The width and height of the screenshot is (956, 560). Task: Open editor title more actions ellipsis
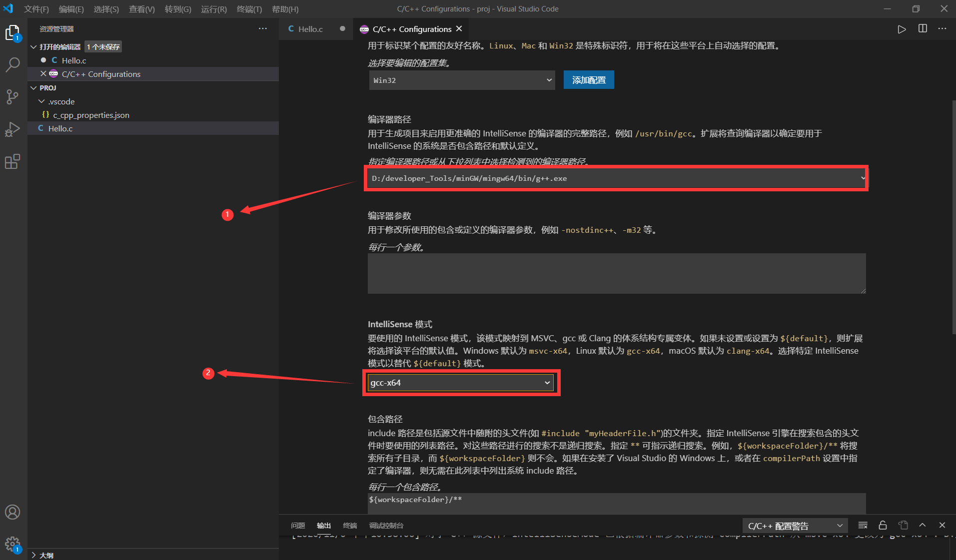942,29
